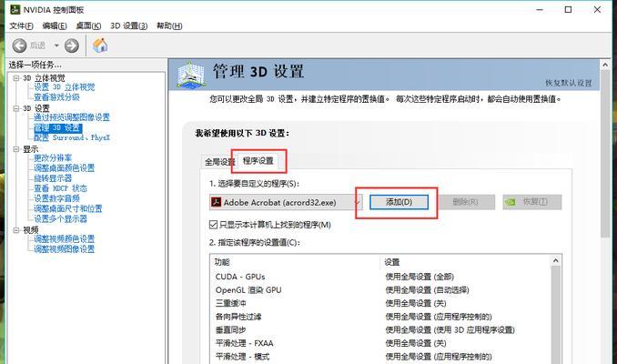Image resolution: width=617 pixels, height=364 pixels.
Task: Click the Back arrow toolbar icon
Action: pos(19,45)
